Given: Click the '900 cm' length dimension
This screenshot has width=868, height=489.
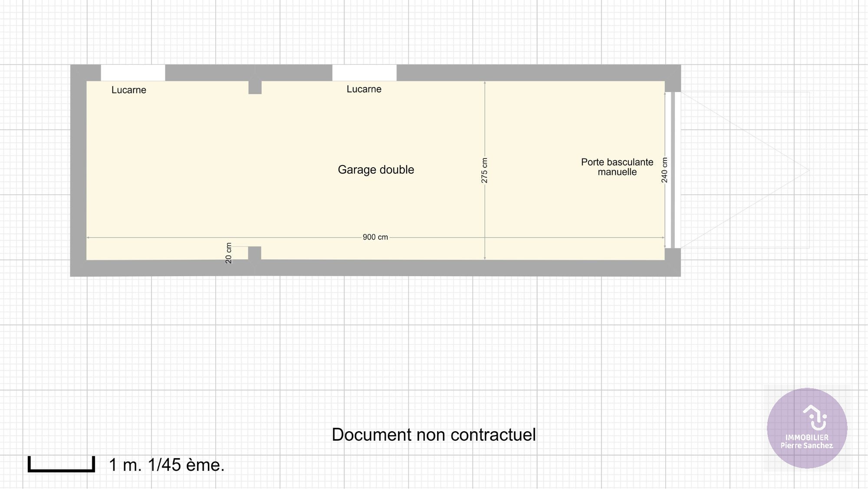Looking at the screenshot, I should [x=375, y=237].
